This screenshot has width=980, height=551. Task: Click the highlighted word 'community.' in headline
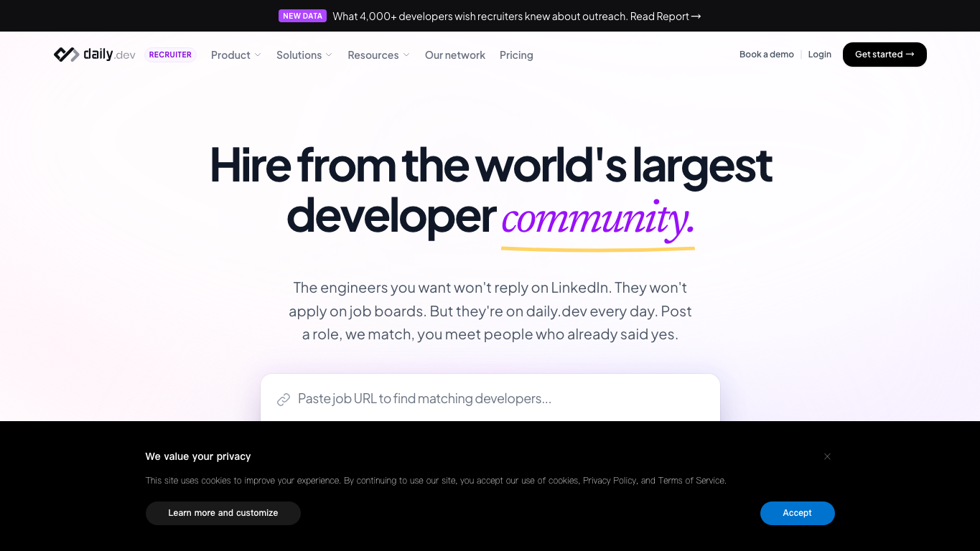pos(598,219)
